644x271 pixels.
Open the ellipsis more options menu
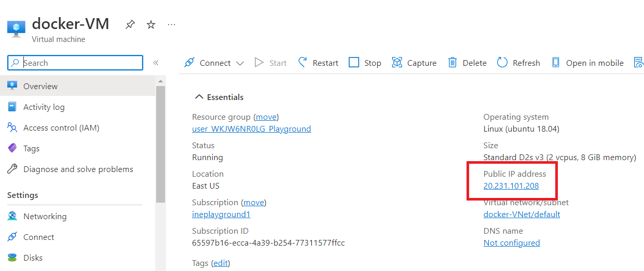point(172,24)
